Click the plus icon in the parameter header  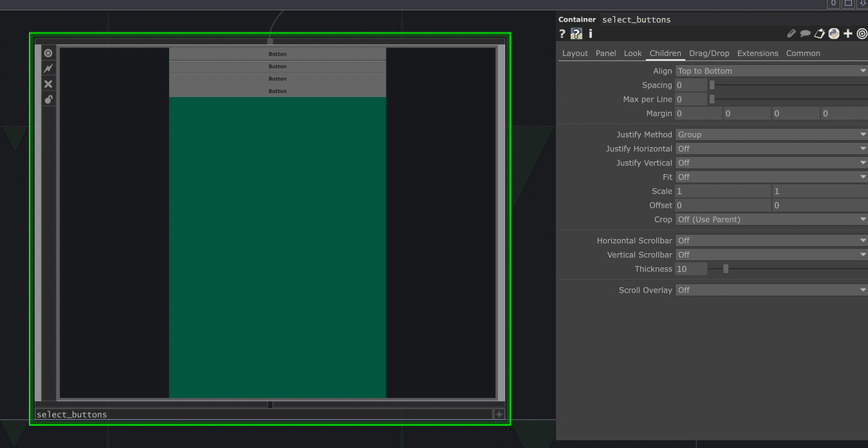click(848, 33)
